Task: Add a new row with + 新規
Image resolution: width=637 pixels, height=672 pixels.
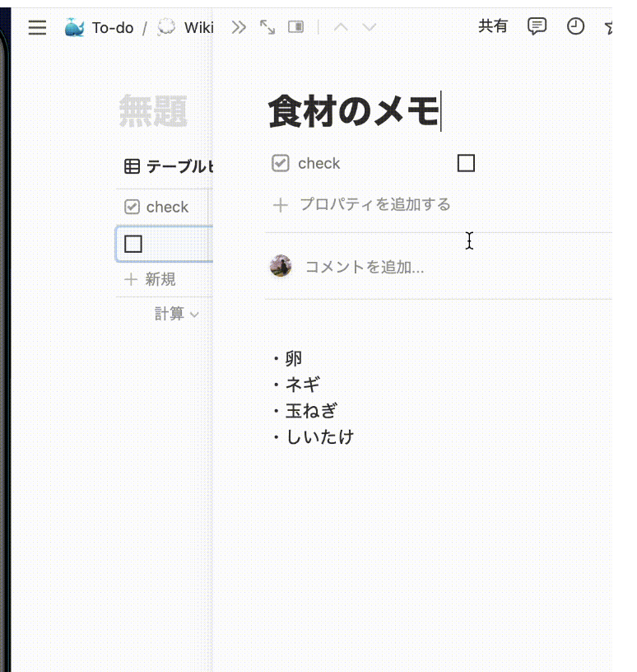Action: [151, 279]
